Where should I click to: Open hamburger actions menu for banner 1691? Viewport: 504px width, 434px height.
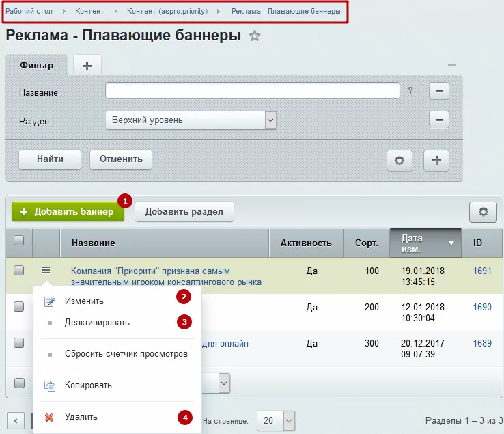click(46, 270)
